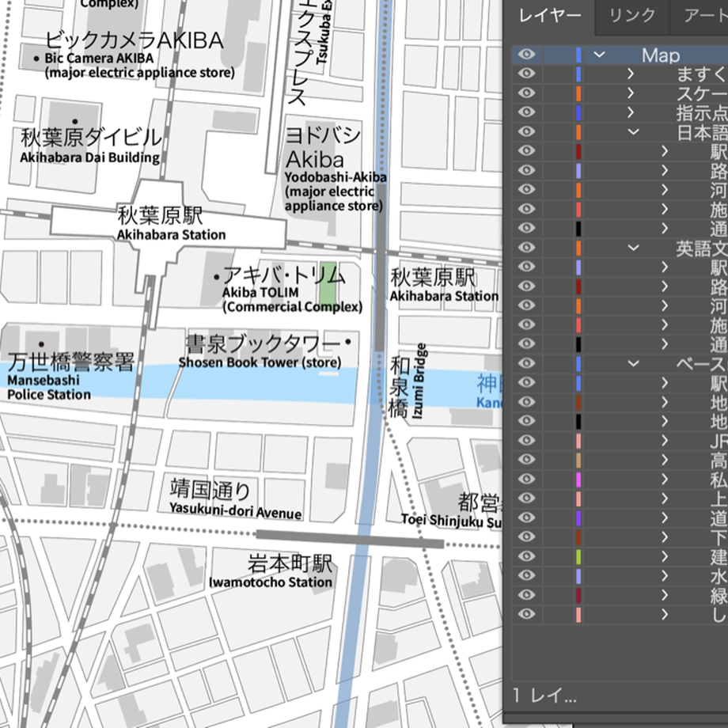Select the 英語文 layer name
728x728 pixels.
[702, 248]
